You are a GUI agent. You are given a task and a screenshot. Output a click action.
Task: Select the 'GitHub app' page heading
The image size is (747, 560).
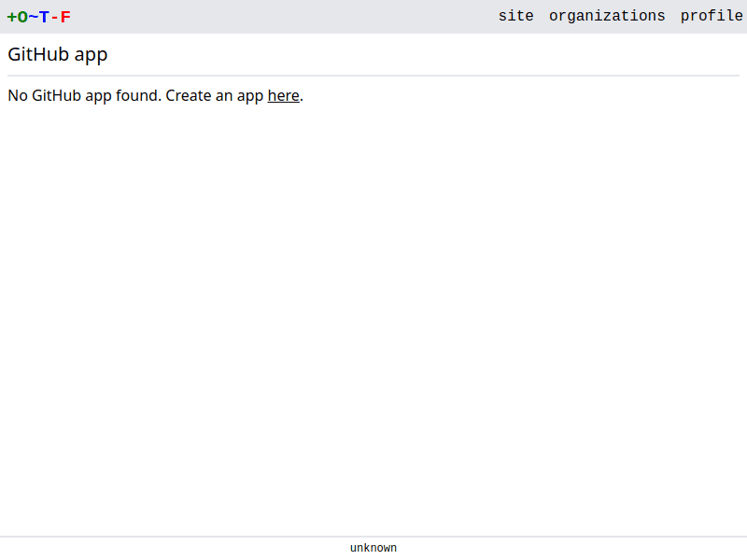click(x=58, y=54)
